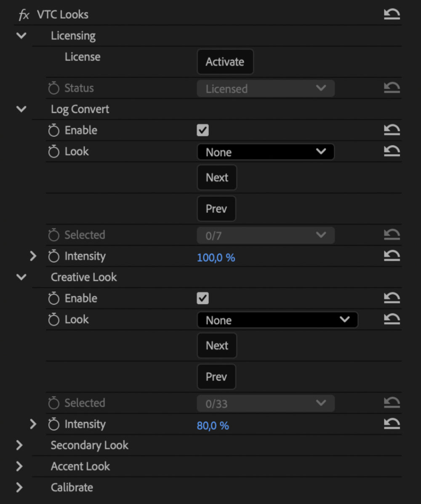Toggle the fx icon for VTC Looks
Image resolution: width=421 pixels, height=504 pixels.
pyautogui.click(x=24, y=15)
